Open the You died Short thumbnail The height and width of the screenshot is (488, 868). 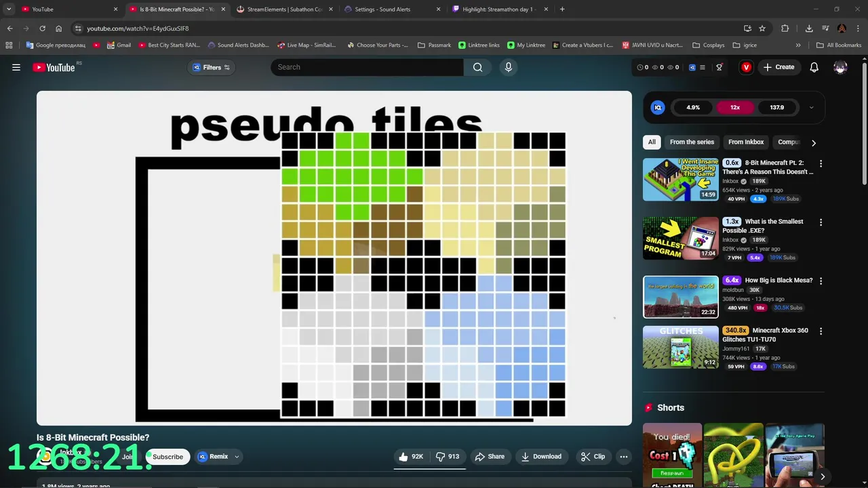tap(672, 455)
